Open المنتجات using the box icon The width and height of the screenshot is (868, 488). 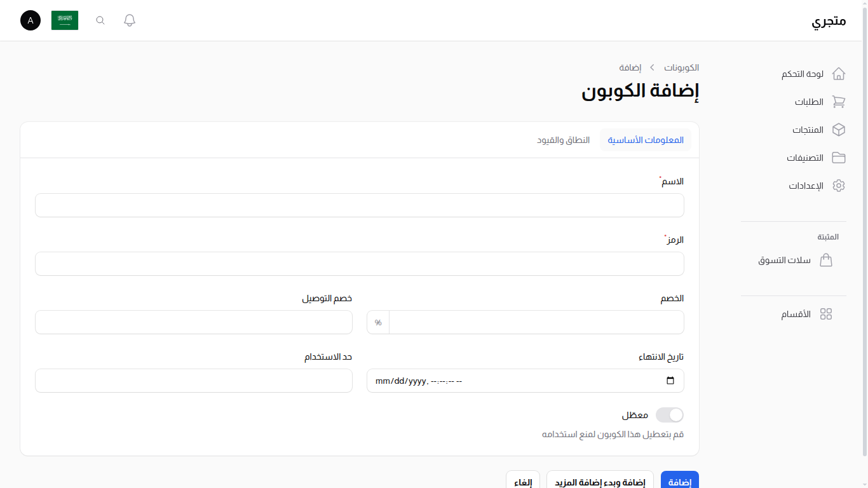[839, 130]
